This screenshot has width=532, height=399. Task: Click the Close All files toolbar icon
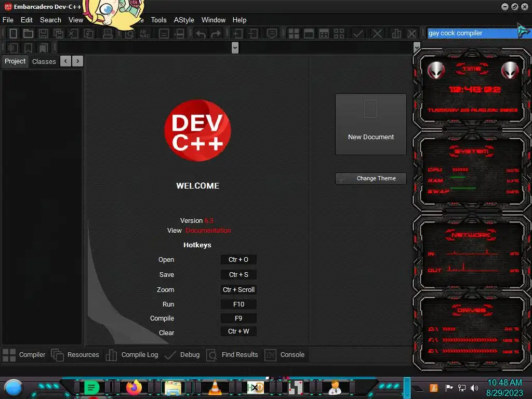pyautogui.click(x=88, y=33)
